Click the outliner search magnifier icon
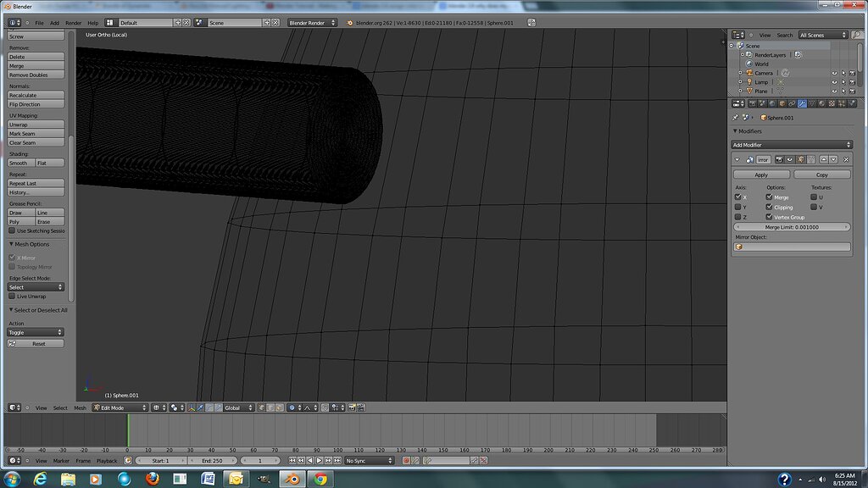The image size is (868, 488). click(x=857, y=35)
